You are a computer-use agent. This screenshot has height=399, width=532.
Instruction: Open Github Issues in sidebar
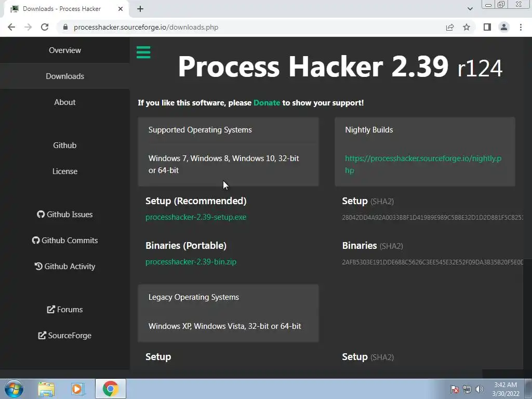pos(65,215)
